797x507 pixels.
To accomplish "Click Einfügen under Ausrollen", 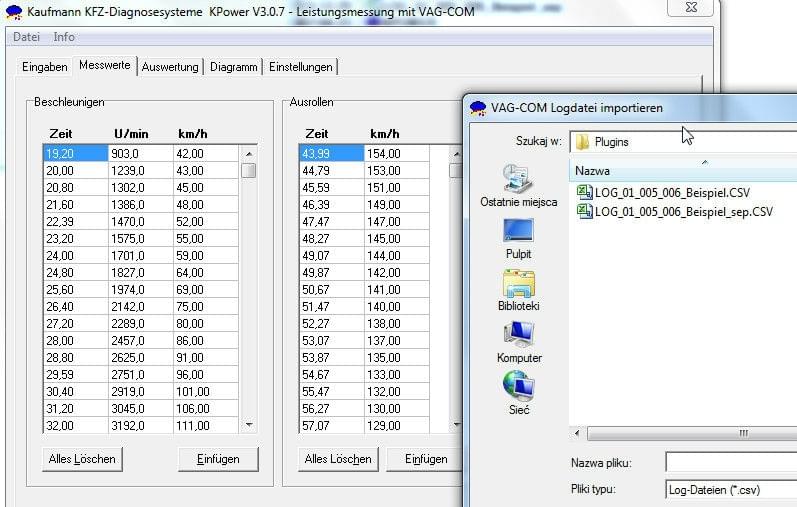I will 426,459.
